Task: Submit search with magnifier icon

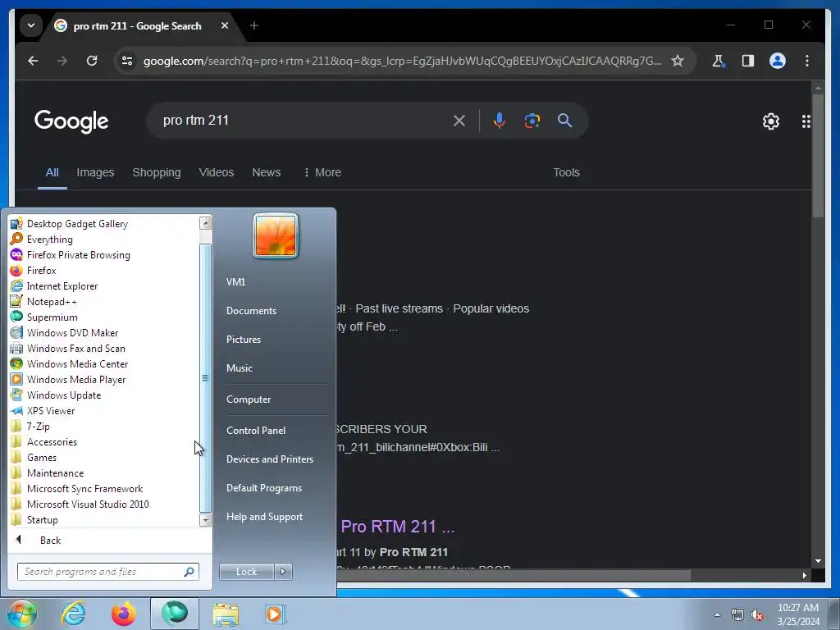Action: [x=564, y=121]
